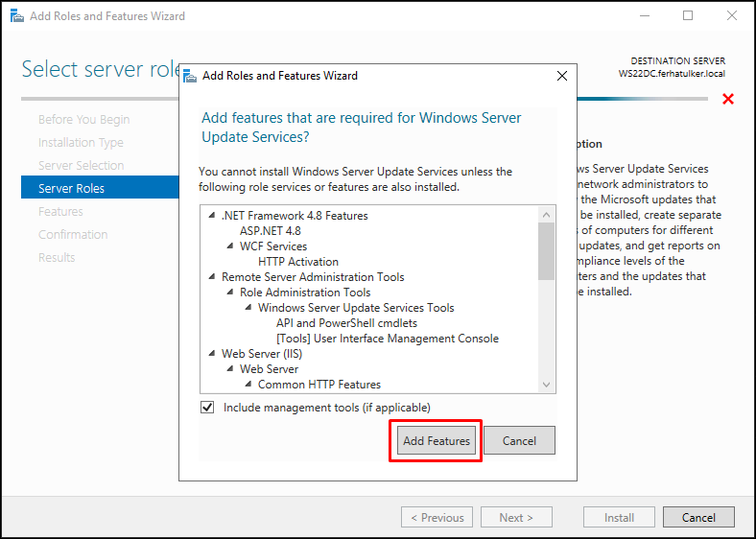Click WS22DC.ferhatulker.local server name
756x539 pixels.
pyautogui.click(x=673, y=74)
